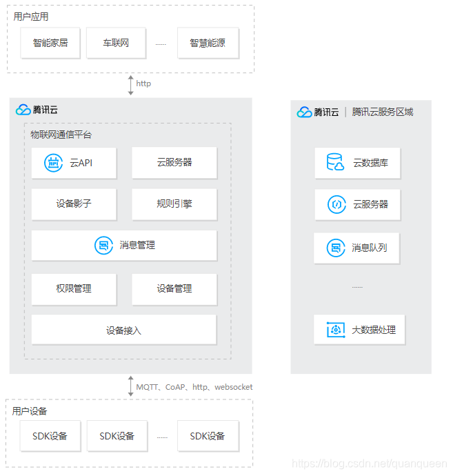
Task: Click the MQTT、CoAP、http、websocket label
Action: (194, 387)
